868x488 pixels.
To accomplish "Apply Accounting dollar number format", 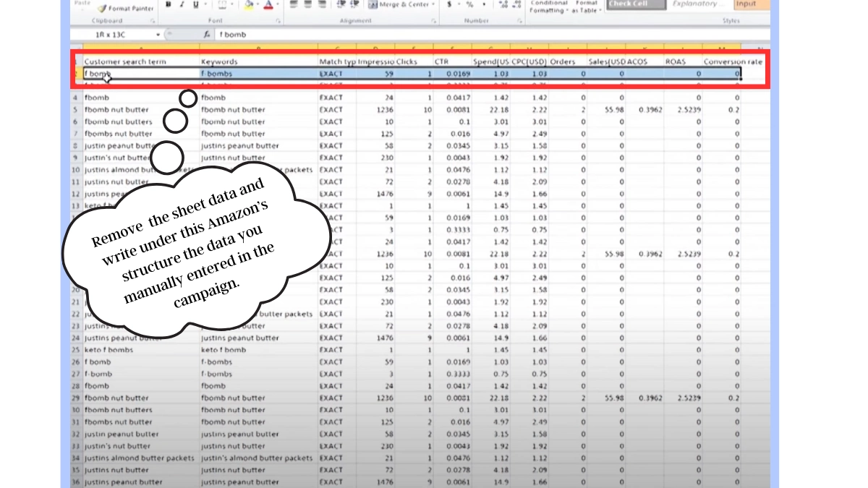I will tap(449, 5).
